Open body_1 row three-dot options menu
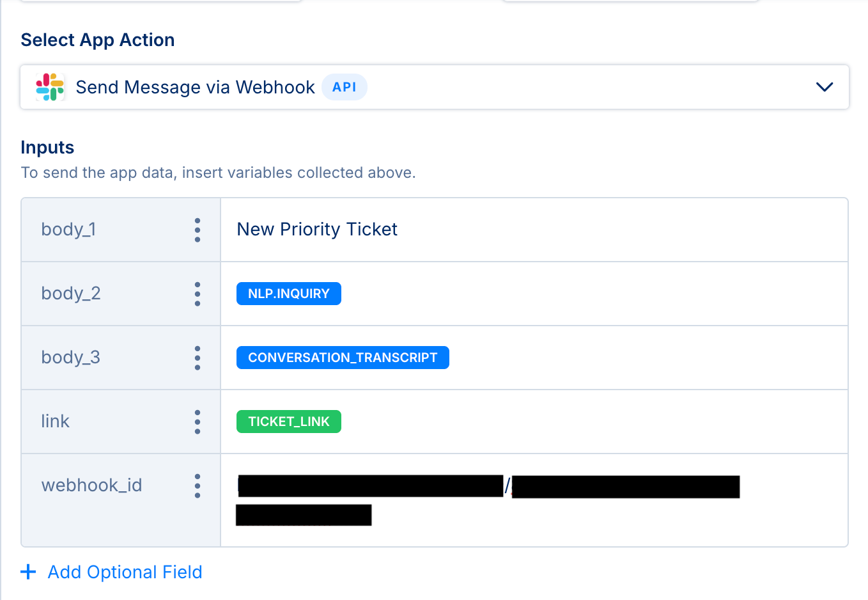868x600 pixels. coord(198,230)
